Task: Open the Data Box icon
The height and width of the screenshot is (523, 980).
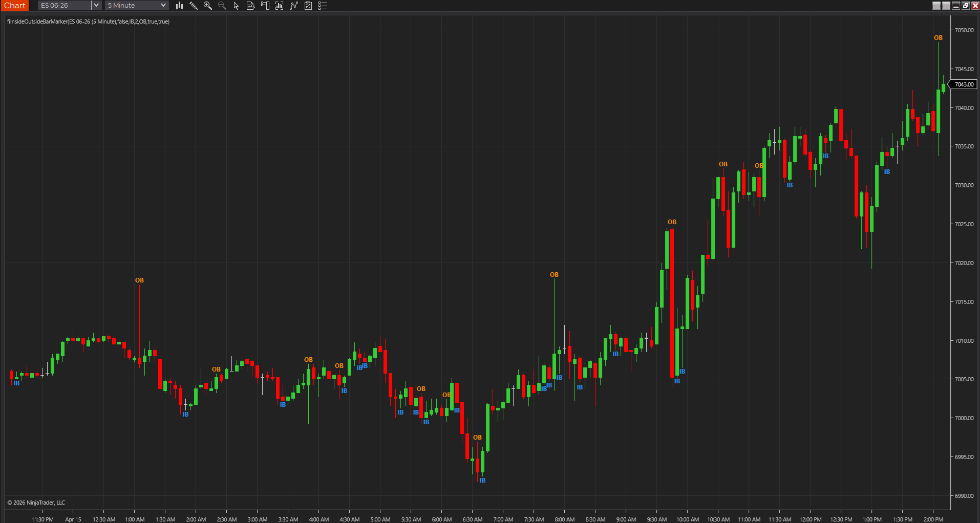Action: coord(250,6)
